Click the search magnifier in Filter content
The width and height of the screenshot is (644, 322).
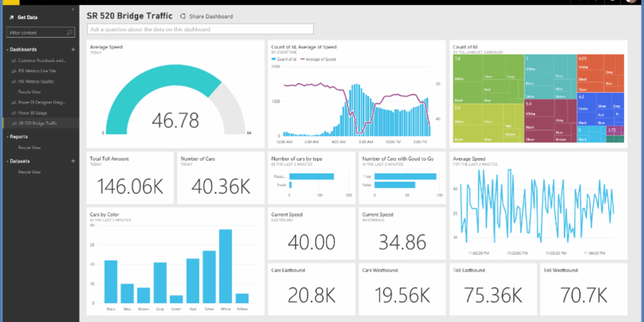tap(70, 33)
